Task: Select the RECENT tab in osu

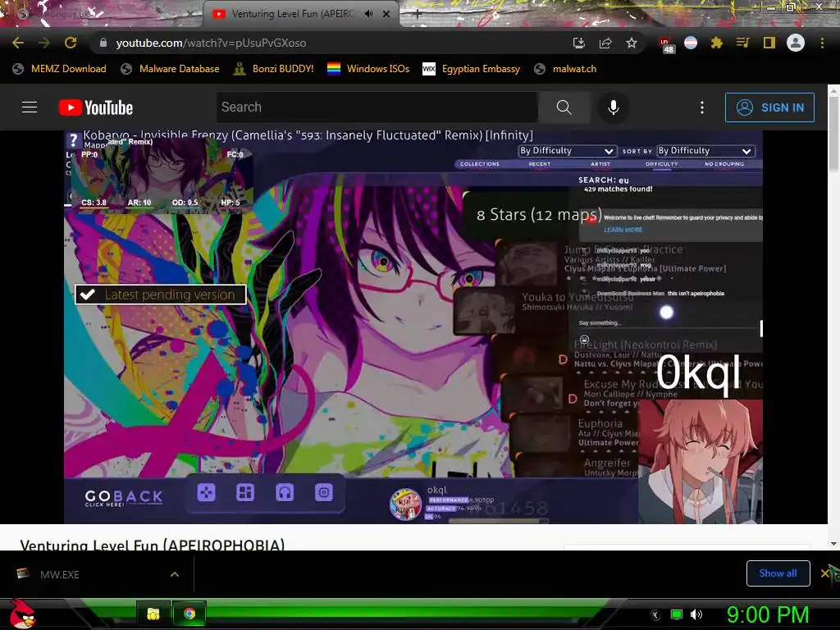Action: pos(540,164)
